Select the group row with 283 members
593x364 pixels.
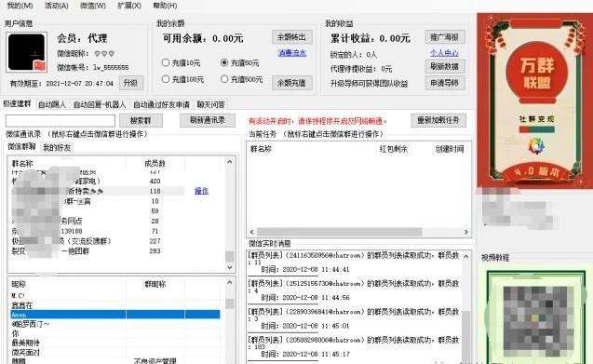(115, 250)
